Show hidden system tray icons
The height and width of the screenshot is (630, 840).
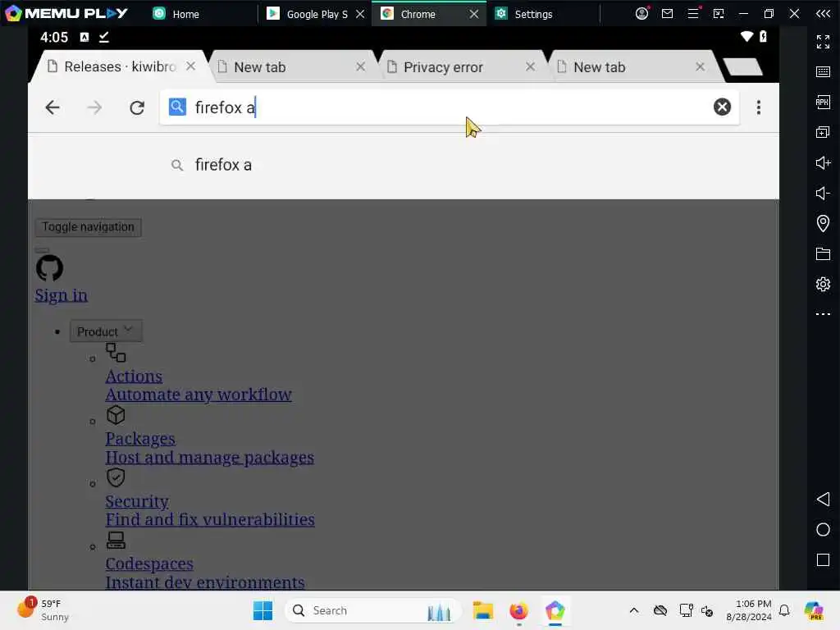pyautogui.click(x=634, y=610)
